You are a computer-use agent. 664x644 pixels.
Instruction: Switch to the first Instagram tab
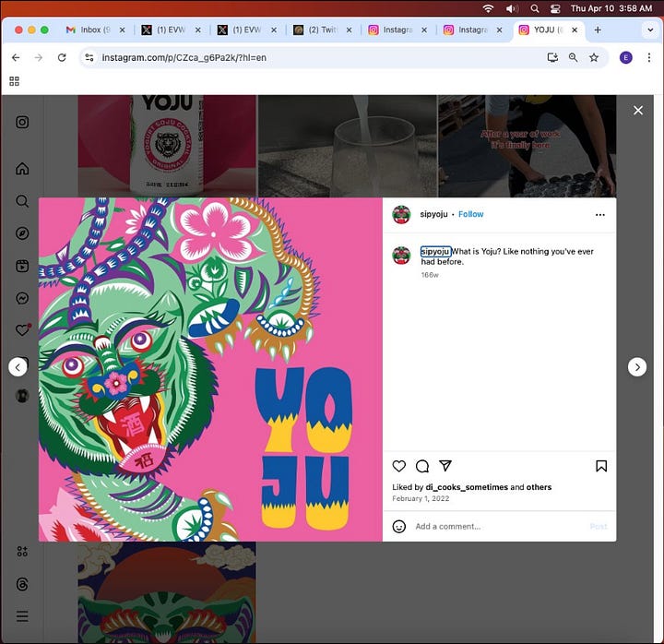coord(397,30)
